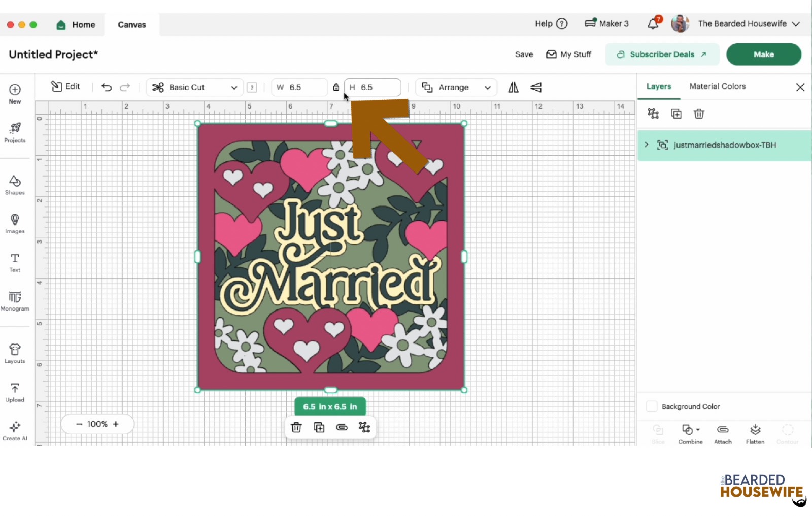The image size is (812, 516).
Task: Open Subscriber Deals
Action: (662, 54)
